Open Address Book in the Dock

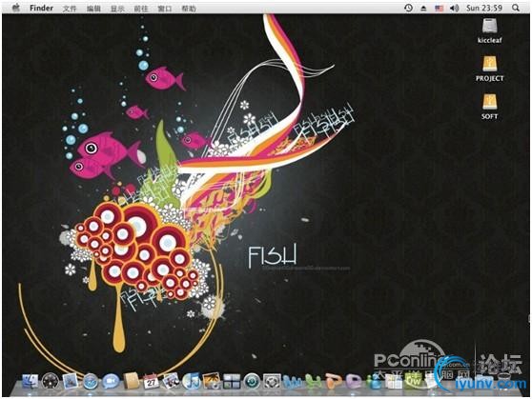pos(131,381)
